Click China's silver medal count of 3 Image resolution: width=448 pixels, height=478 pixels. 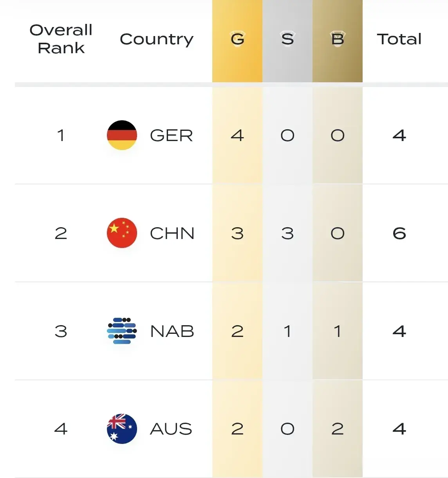pos(287,234)
